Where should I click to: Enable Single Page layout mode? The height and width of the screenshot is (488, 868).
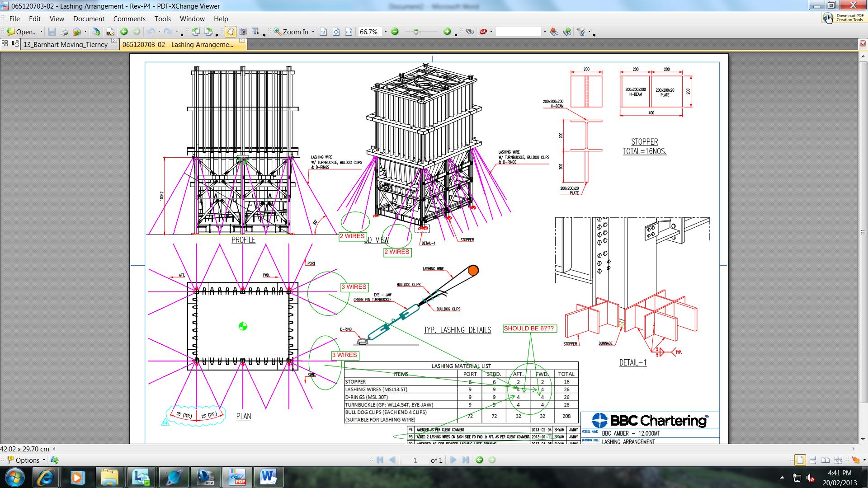pyautogui.click(x=800, y=460)
